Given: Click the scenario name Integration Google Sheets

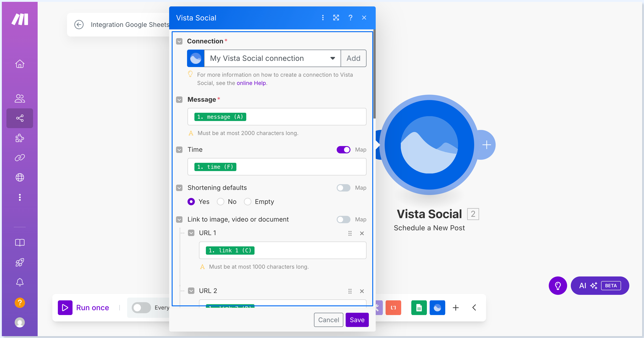Looking at the screenshot, I should coord(130,25).
